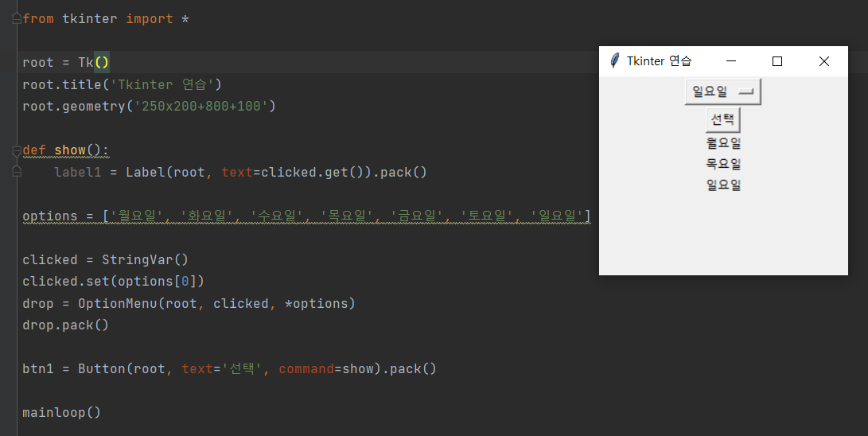The width and height of the screenshot is (868, 436).
Task: Click the options list assignment line
Action: click(306, 216)
